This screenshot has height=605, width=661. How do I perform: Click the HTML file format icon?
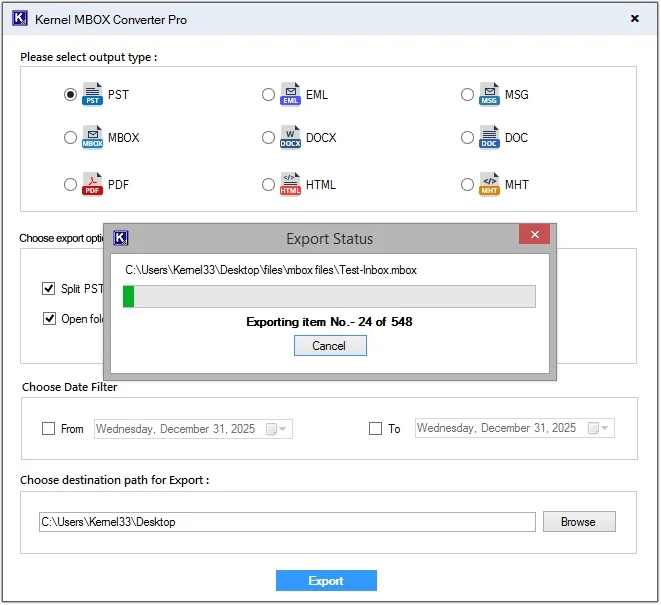(x=290, y=184)
